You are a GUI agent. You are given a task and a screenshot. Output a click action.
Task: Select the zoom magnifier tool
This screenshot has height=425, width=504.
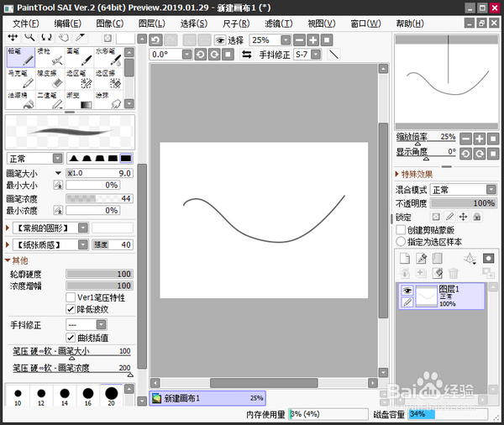coord(29,37)
